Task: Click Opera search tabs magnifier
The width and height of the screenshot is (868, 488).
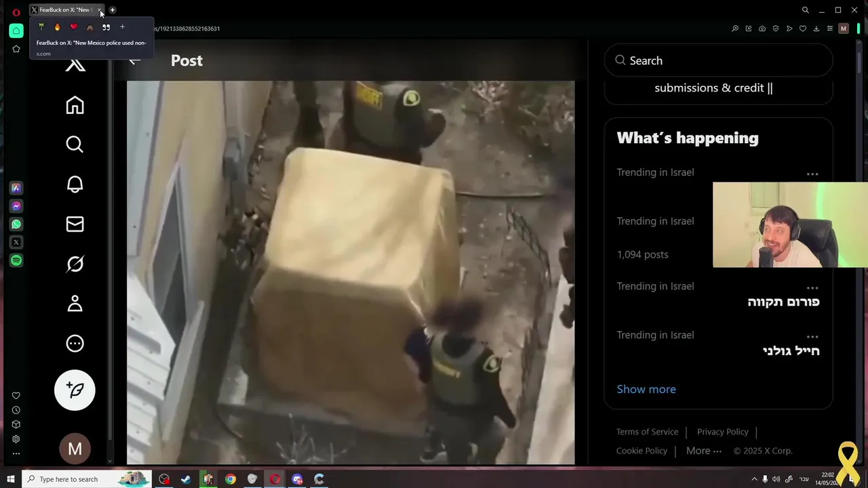Action: (806, 10)
